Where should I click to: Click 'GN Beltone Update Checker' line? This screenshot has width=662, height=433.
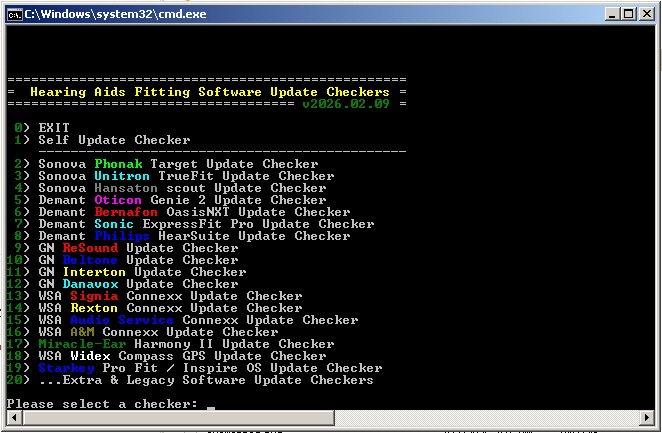122,260
